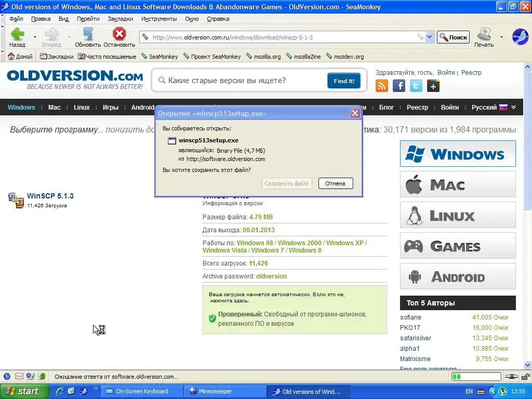532x399 pixels.
Task: Open the Файл menu
Action: [x=16, y=19]
